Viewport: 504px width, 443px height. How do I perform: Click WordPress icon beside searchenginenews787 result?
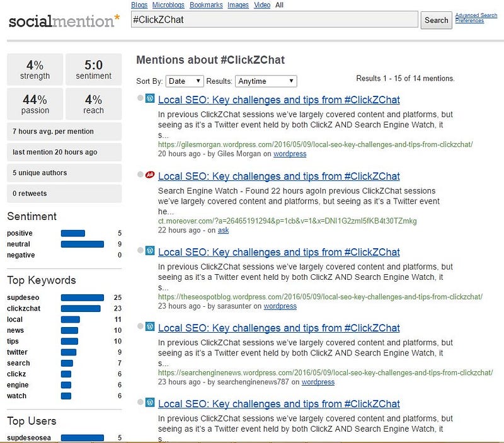click(150, 326)
